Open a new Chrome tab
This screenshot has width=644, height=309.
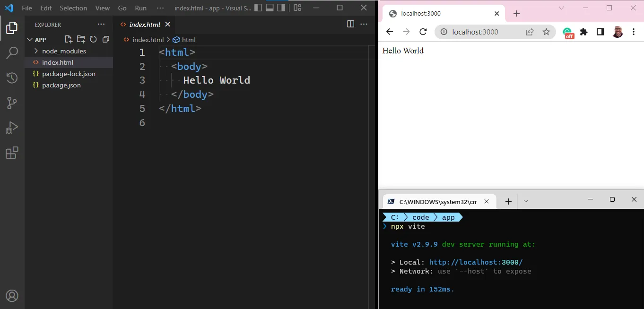click(x=516, y=14)
